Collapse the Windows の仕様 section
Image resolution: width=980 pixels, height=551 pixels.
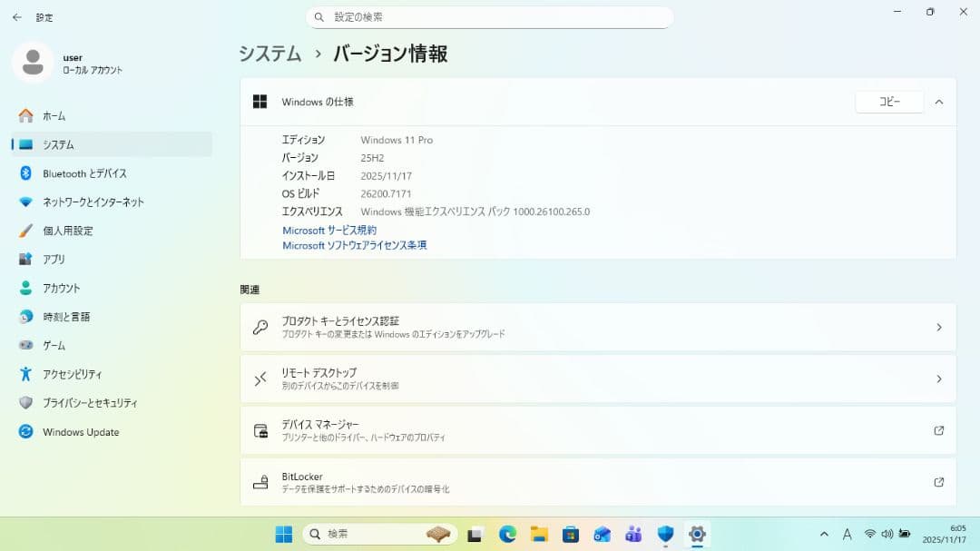pyautogui.click(x=938, y=102)
